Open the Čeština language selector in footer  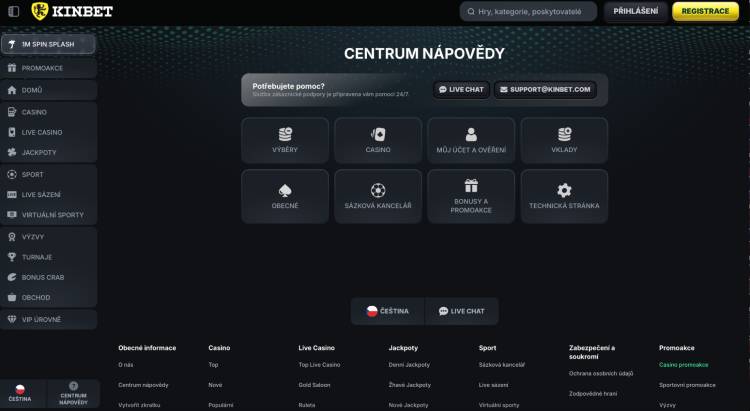point(387,311)
